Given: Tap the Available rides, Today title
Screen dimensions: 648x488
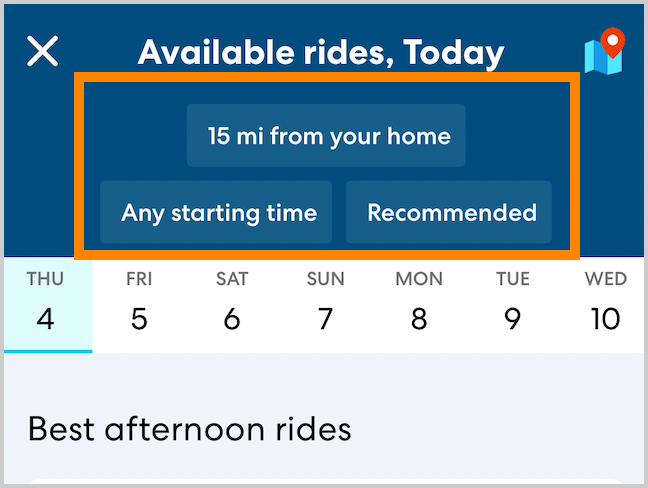Looking at the screenshot, I should 321,52.
